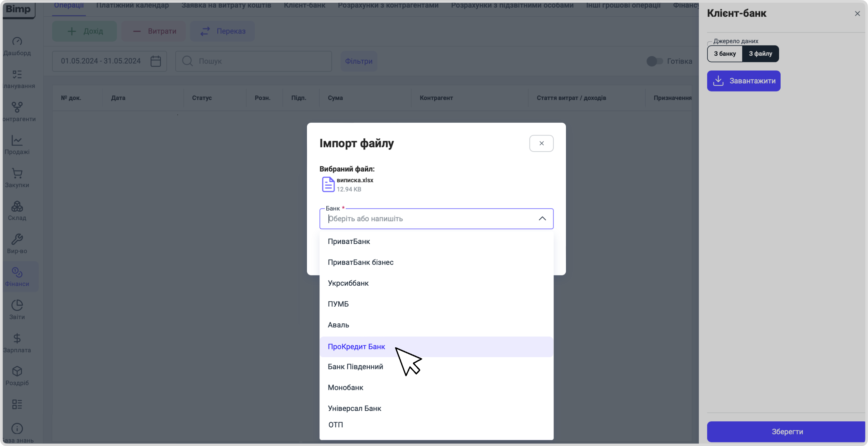Open the Закупки cart icon

(17, 173)
